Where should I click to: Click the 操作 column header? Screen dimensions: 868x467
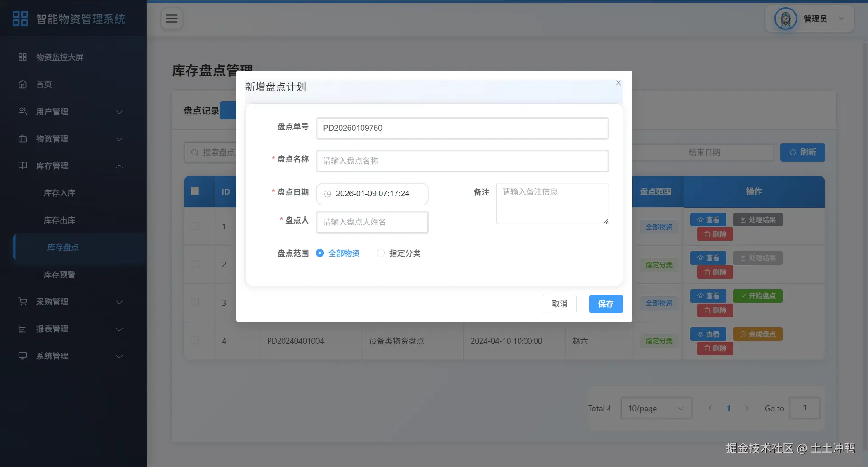(754, 191)
